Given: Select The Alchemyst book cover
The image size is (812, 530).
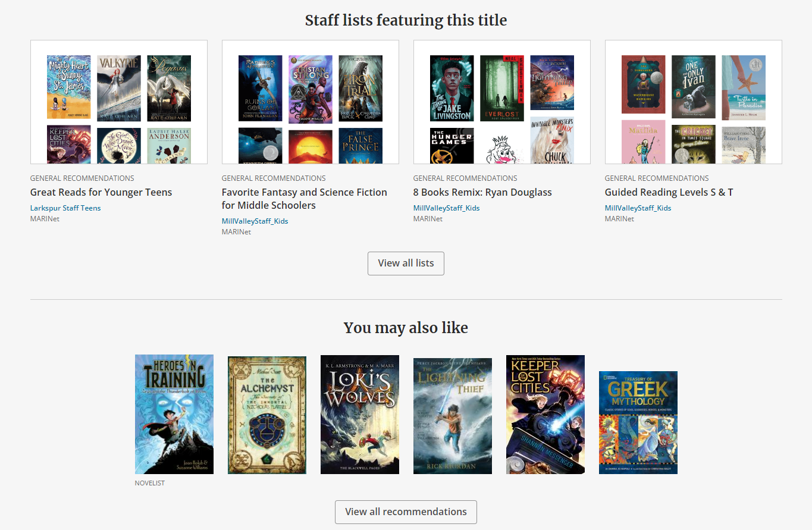Looking at the screenshot, I should (267, 414).
